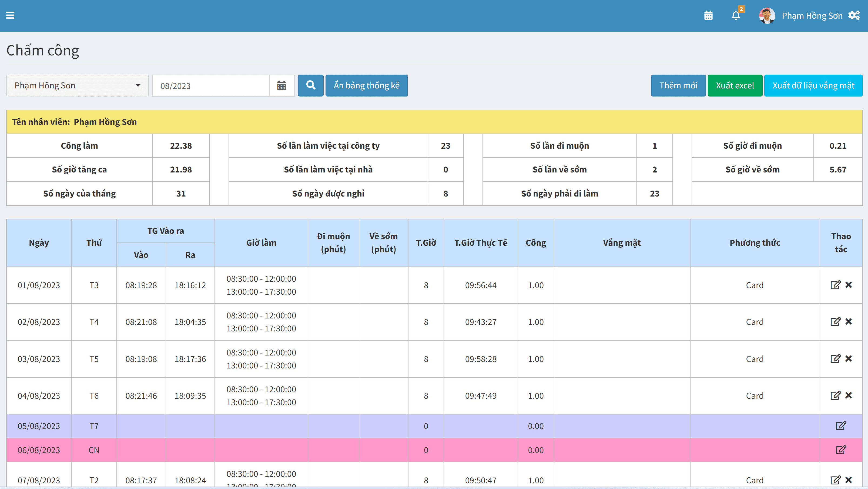
Task: Click the Card cell for 03/08/2023
Action: [x=755, y=359]
